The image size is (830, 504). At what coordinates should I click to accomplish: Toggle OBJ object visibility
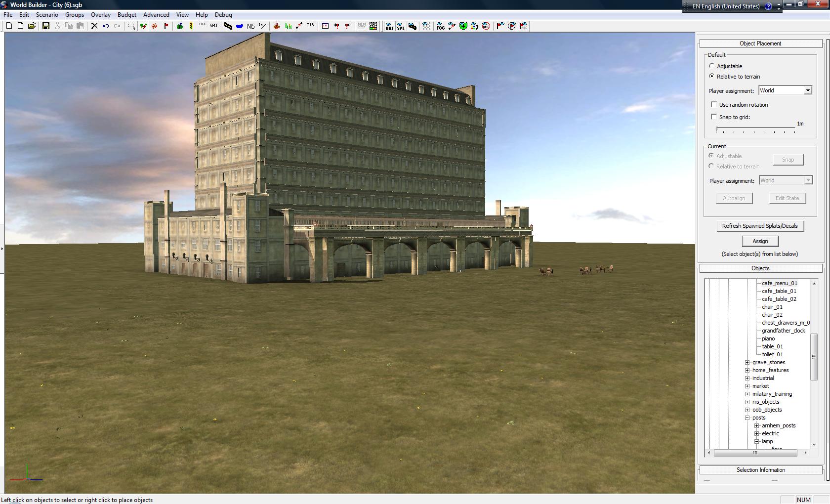click(x=389, y=26)
